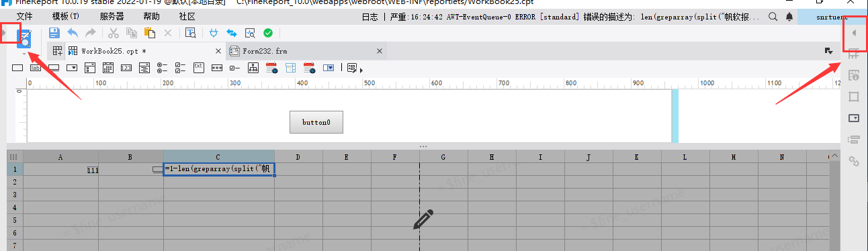Select the txt file widget icon
The width and height of the screenshot is (868, 251).
pyautogui.click(x=199, y=67)
